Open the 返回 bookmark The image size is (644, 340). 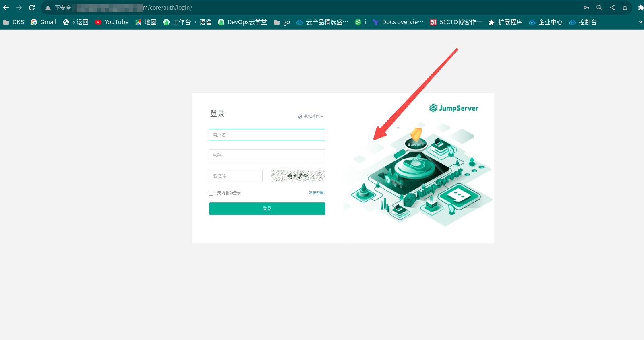[x=76, y=22]
